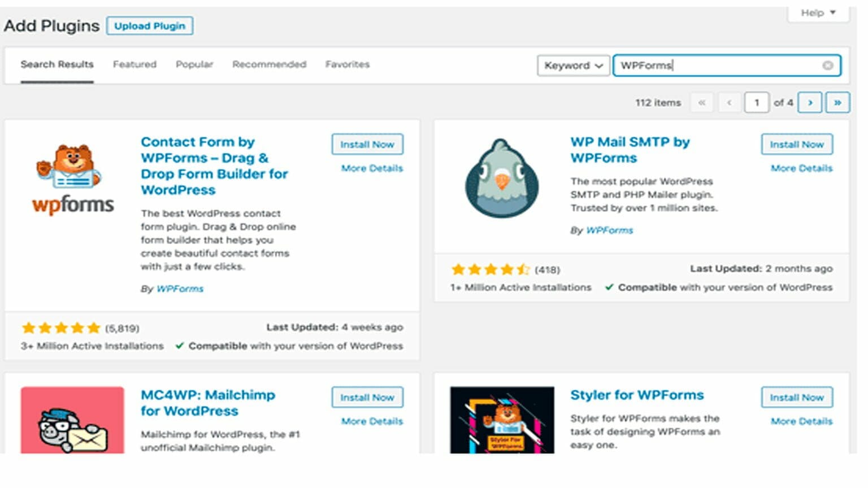
Task: View More Details for Contact Form by WPForms
Action: (372, 168)
